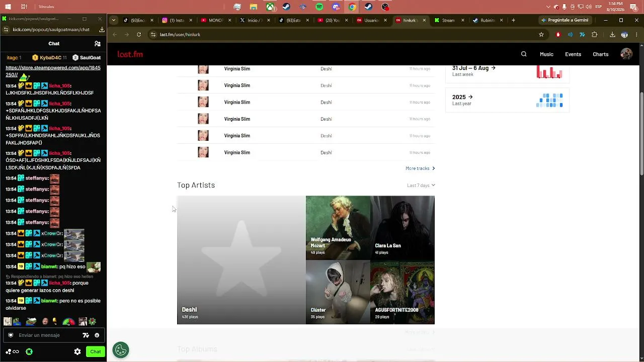Viewport: 644px width, 362px height.
Task: Open Chrome three-dot menu
Action: coord(635,35)
